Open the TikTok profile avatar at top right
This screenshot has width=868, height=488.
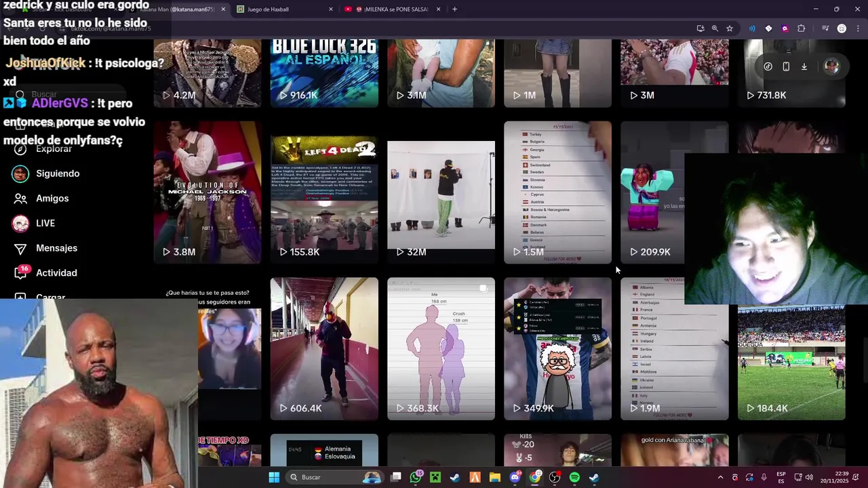click(832, 66)
